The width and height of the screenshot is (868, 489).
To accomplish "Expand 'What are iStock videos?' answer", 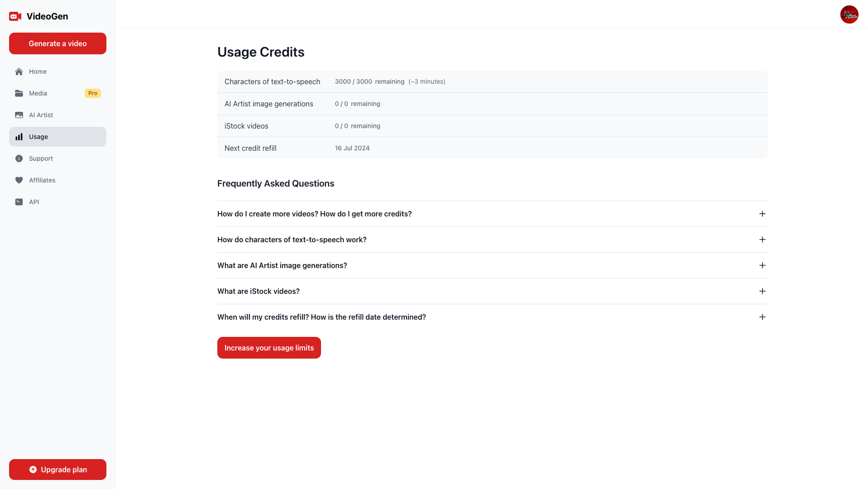I will click(x=762, y=291).
